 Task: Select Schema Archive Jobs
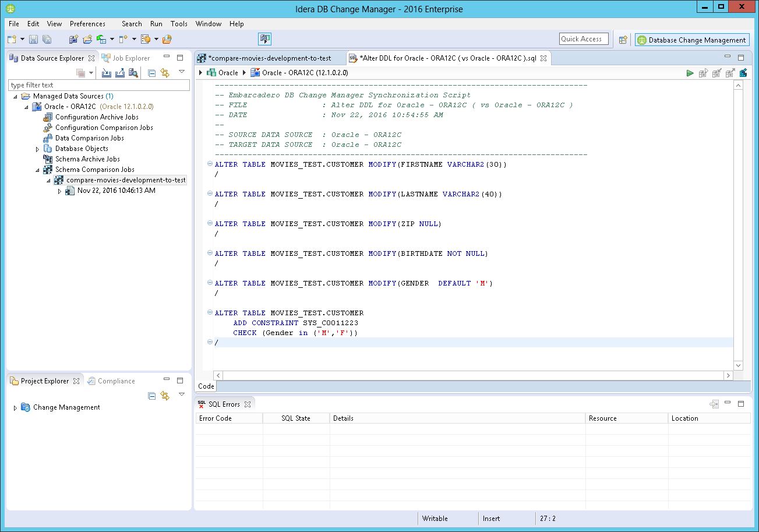click(x=87, y=159)
